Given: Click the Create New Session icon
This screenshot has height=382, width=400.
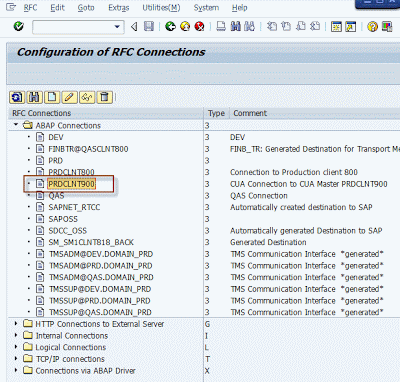Looking at the screenshot, I should coord(336,26).
